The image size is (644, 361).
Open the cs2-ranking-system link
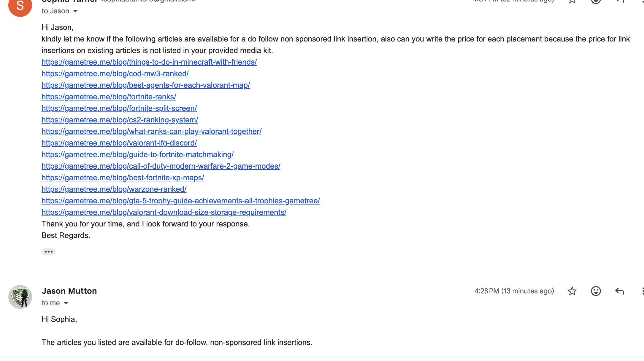(x=120, y=120)
